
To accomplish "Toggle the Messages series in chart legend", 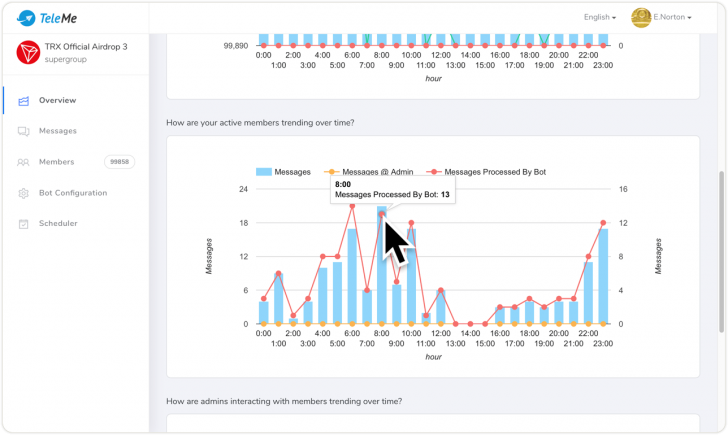I will click(284, 172).
